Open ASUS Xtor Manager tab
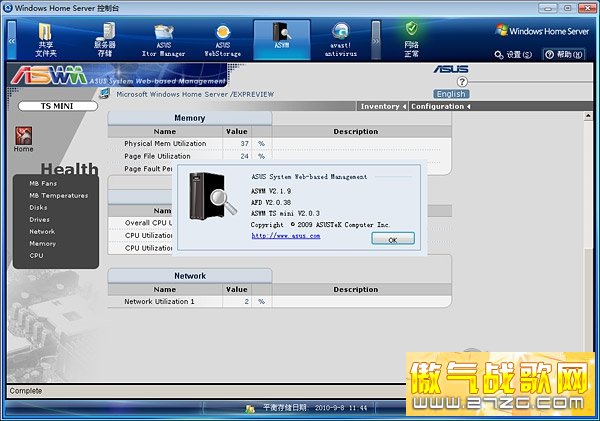 163,40
